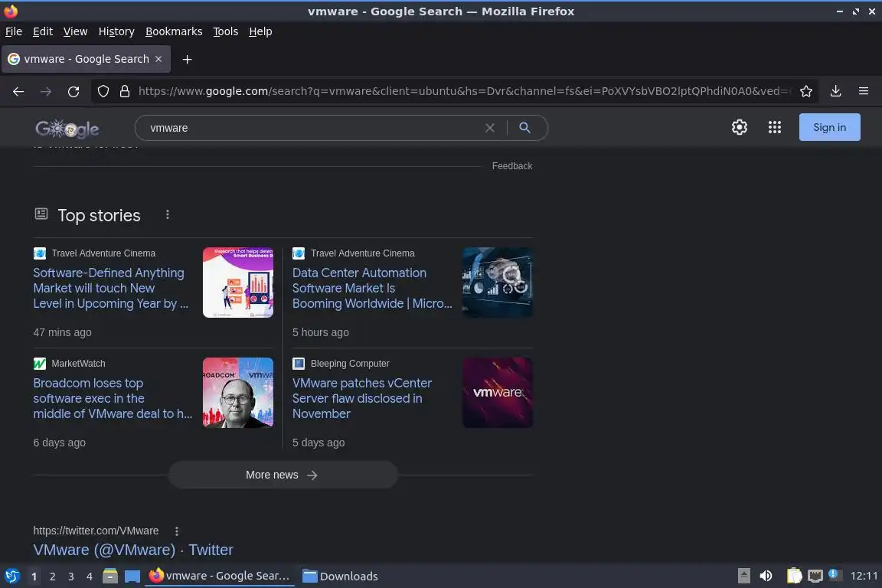Screen dimensions: 882x588
Task: Open Firefox downloads panel
Action: click(x=836, y=91)
